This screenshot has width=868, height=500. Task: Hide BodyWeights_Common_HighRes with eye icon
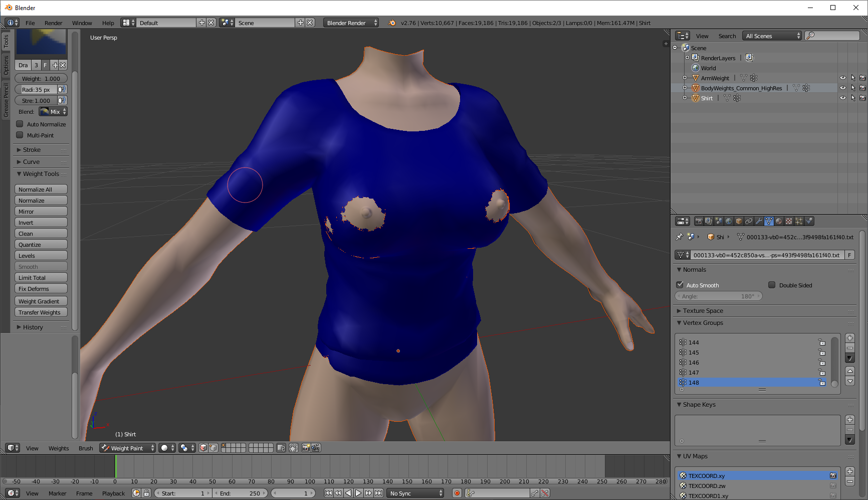(843, 88)
